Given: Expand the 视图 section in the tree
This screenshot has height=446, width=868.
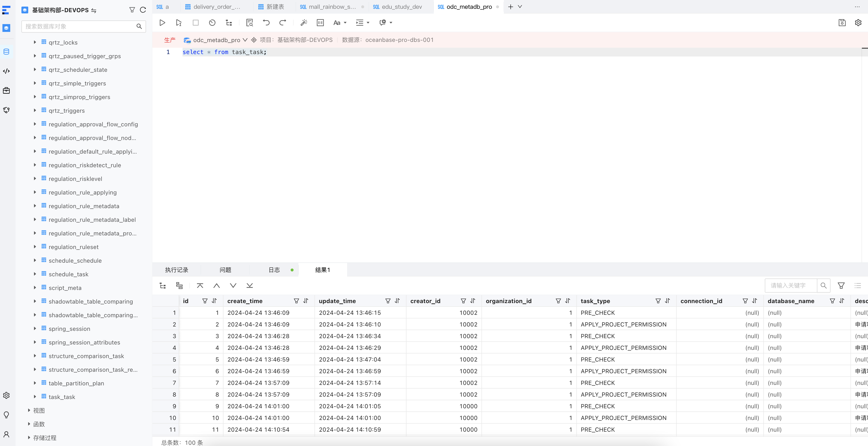Looking at the screenshot, I should point(29,410).
